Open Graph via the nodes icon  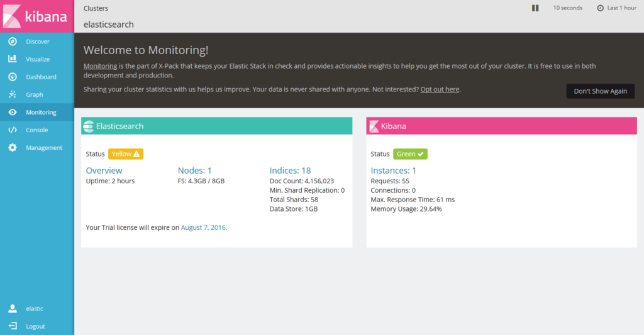point(13,94)
